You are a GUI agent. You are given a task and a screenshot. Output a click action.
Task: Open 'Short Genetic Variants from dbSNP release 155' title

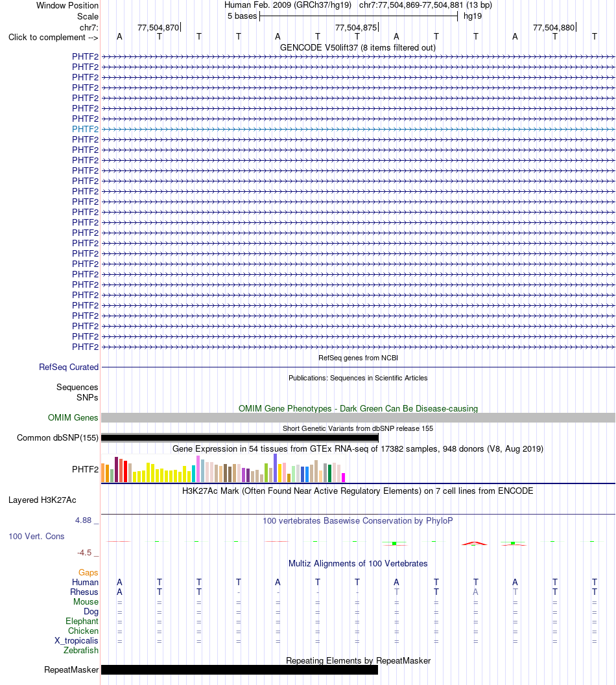point(358,428)
